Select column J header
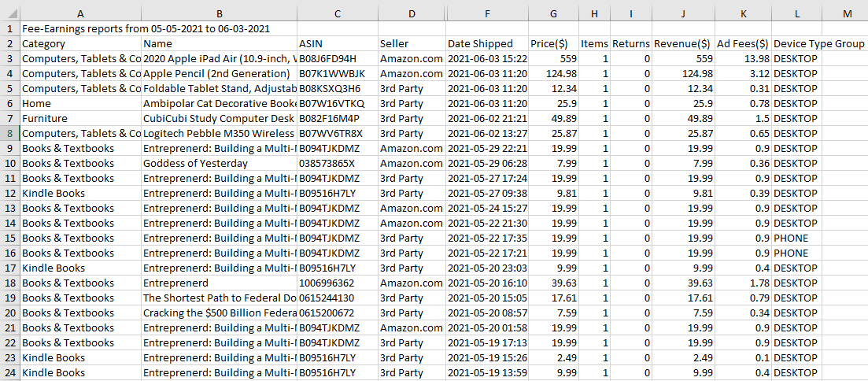Screen dimensions: 868x381 (684, 14)
